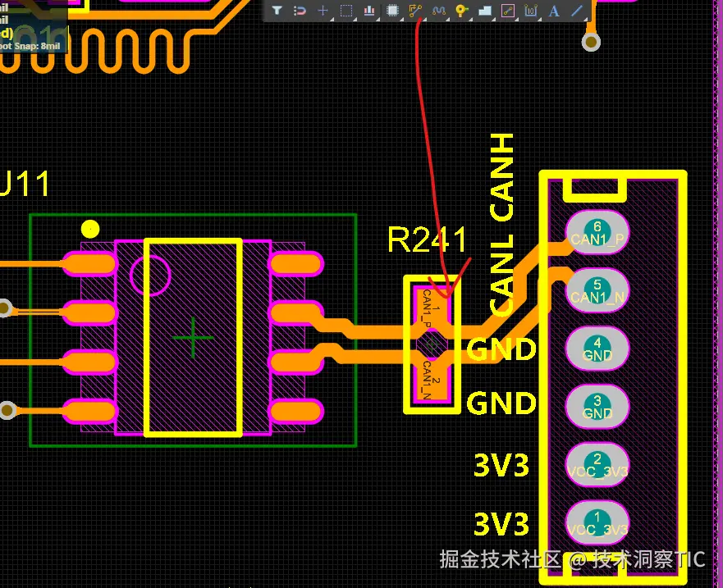
Task: Open the Align objects tool icon
Action: click(368, 10)
